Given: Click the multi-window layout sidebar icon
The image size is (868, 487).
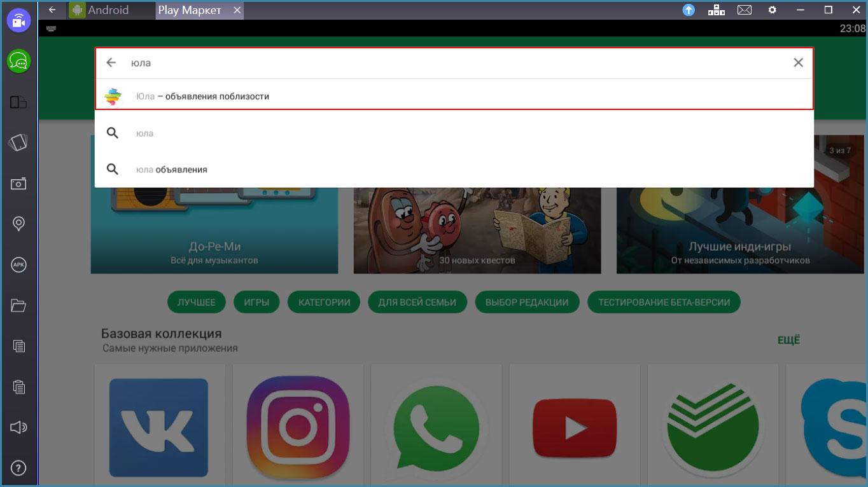Looking at the screenshot, I should click(x=18, y=102).
